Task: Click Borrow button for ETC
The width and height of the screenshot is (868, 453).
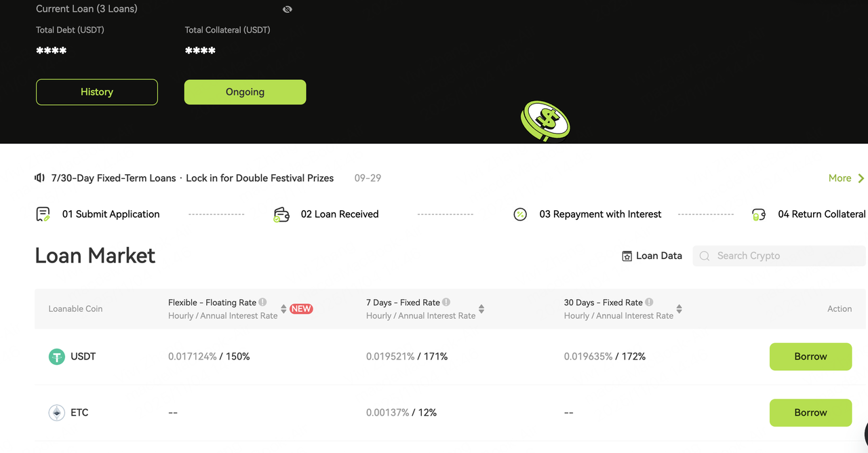Action: (x=810, y=412)
